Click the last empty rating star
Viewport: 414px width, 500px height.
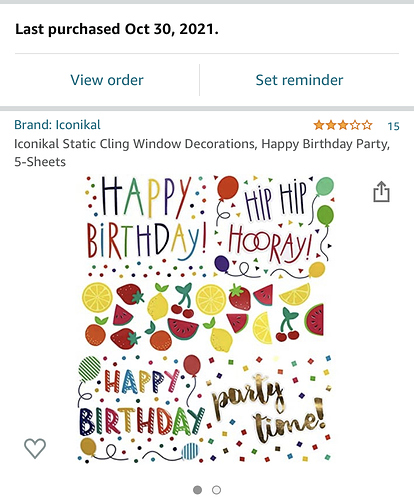click(367, 125)
